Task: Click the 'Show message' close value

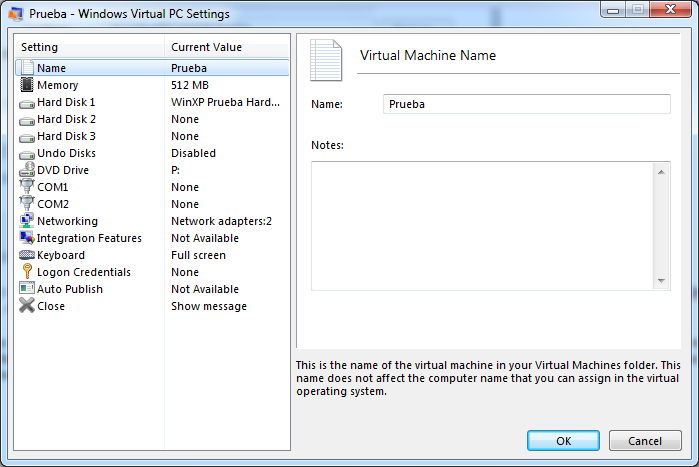Action: coord(209,306)
